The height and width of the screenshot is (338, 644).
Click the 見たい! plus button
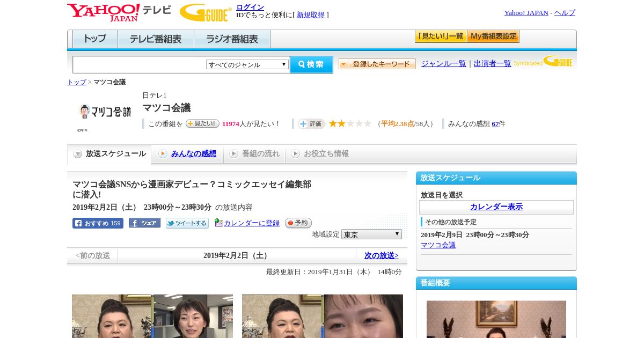click(202, 123)
